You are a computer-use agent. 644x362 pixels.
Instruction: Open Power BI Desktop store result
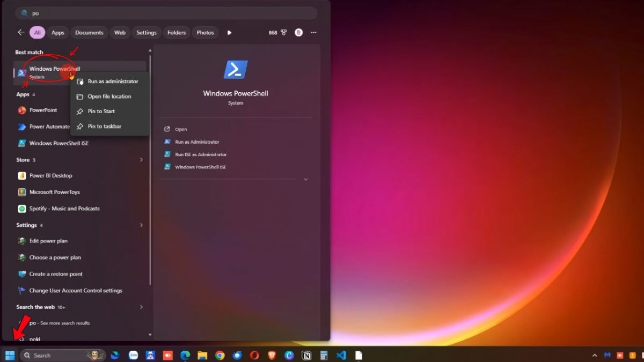click(x=80, y=175)
